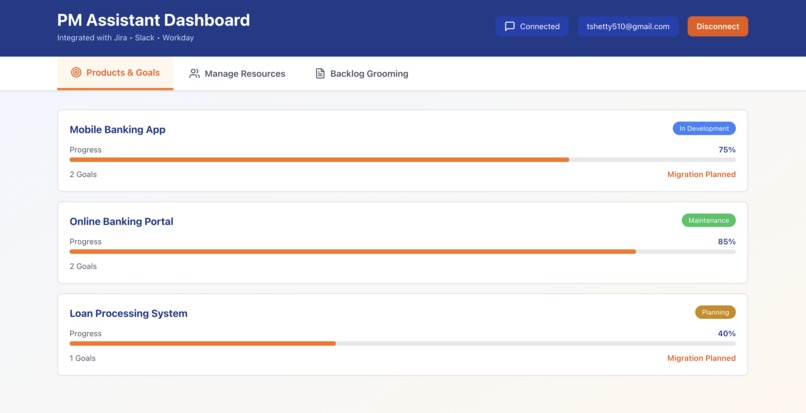Click the Online Banking Portal progress bar
Image resolution: width=806 pixels, height=413 pixels.
point(402,252)
